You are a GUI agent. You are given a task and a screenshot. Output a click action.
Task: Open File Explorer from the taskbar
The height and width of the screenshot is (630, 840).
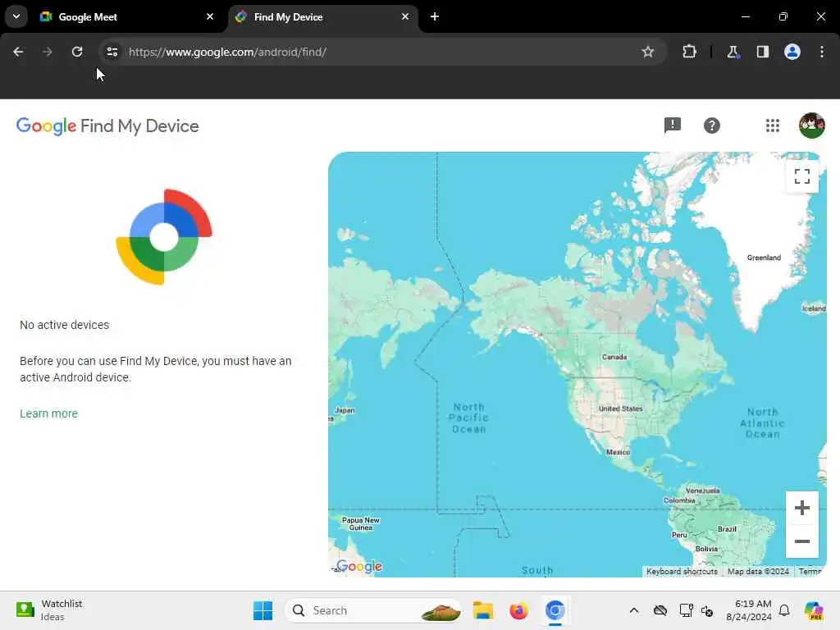[x=482, y=610]
